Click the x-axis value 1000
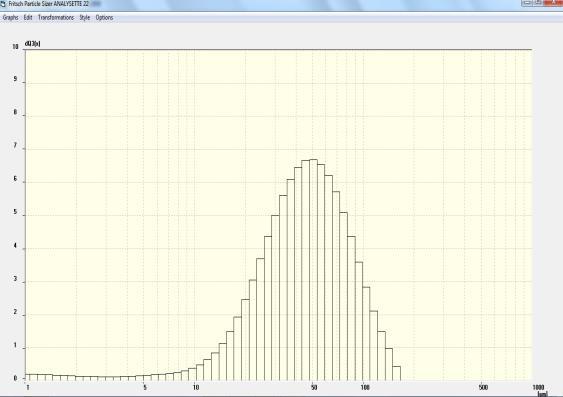This screenshot has height=397, width=563. [538, 387]
